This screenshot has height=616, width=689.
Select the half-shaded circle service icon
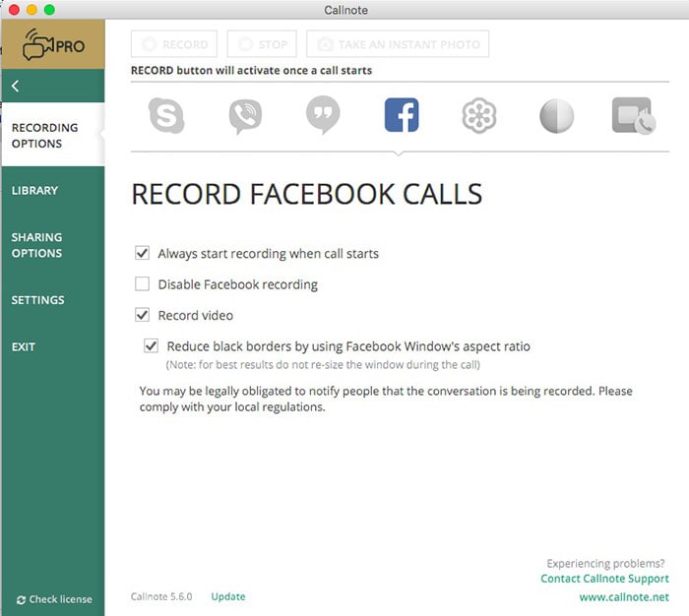click(556, 116)
